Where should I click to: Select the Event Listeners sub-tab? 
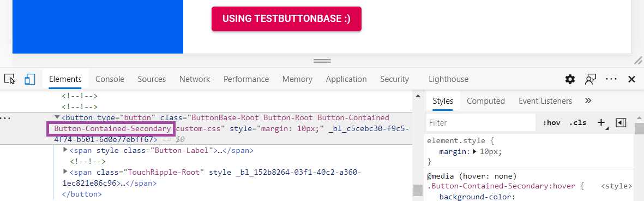coord(545,100)
